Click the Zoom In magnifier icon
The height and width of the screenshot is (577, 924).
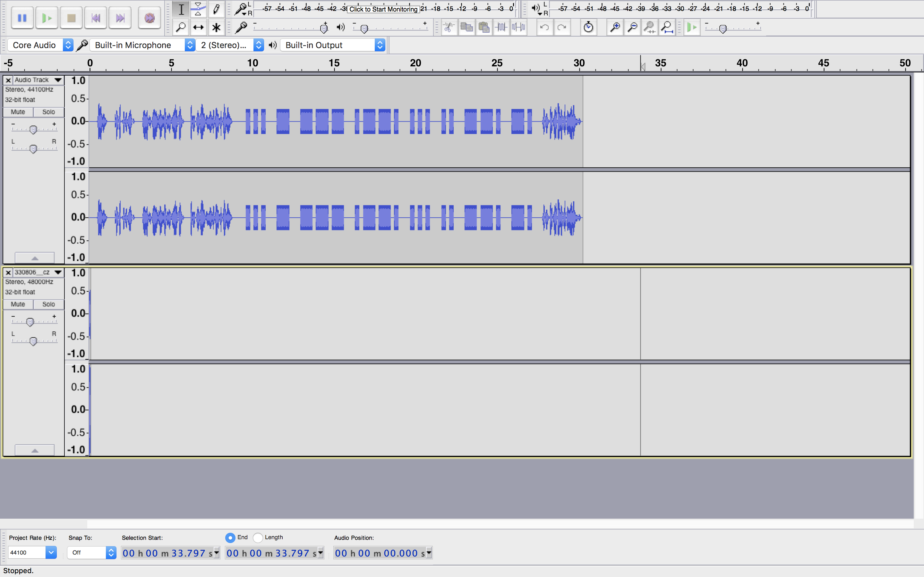point(615,28)
